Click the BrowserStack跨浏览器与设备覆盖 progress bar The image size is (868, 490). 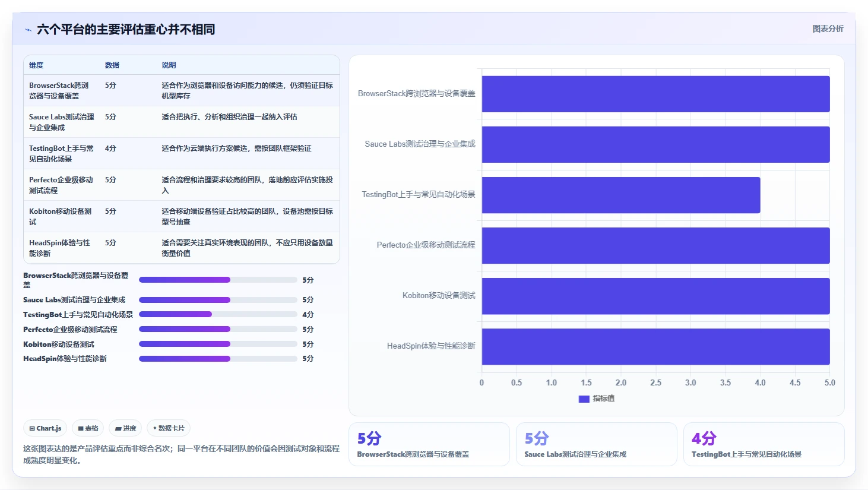pos(218,280)
